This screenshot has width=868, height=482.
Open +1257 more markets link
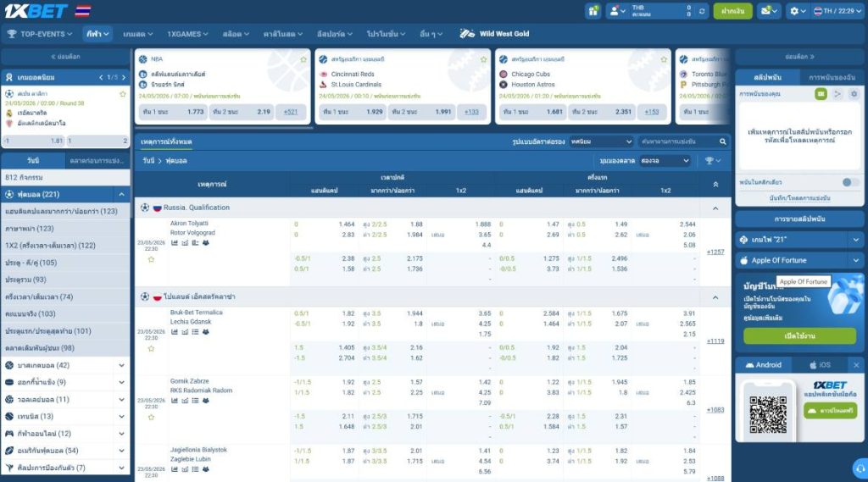click(715, 252)
